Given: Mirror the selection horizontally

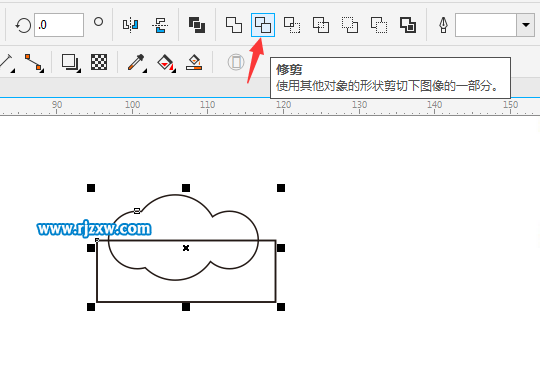Looking at the screenshot, I should [131, 25].
